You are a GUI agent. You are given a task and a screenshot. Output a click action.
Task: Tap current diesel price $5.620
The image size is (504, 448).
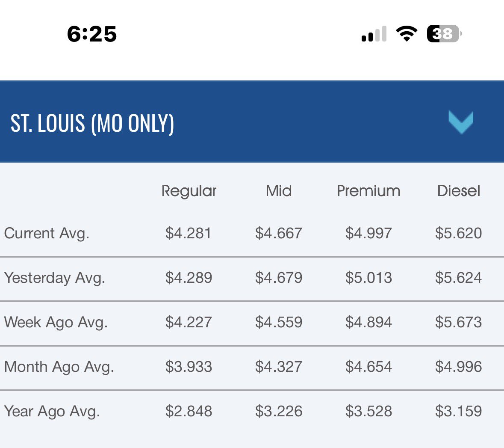pos(459,233)
